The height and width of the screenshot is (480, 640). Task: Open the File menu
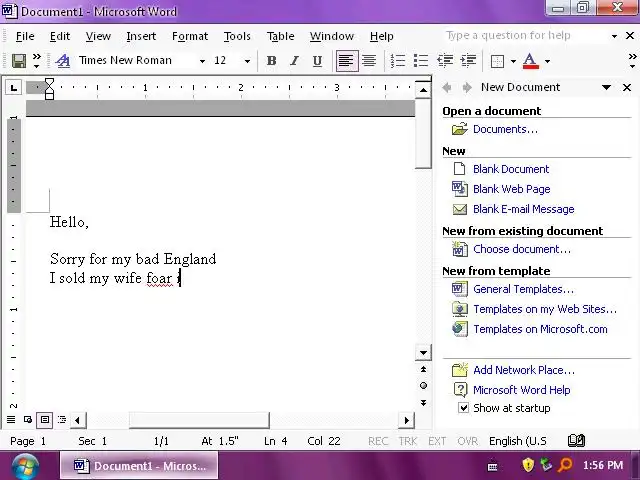(25, 36)
